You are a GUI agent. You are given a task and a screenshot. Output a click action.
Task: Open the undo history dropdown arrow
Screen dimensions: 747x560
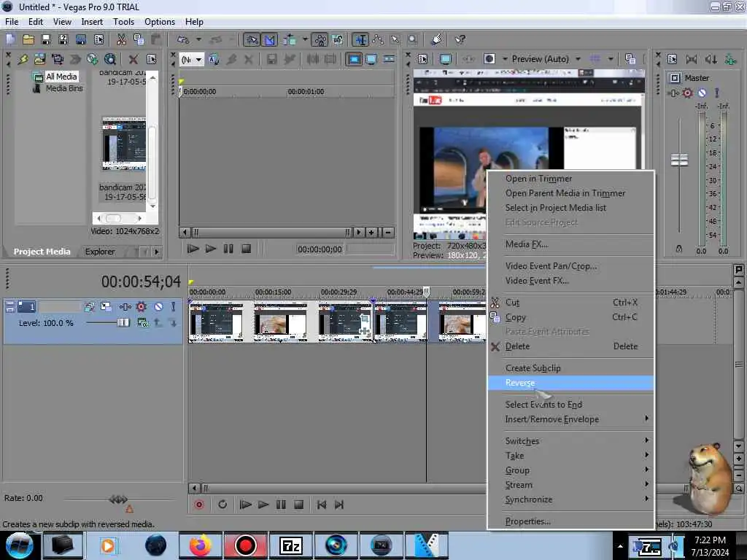pyautogui.click(x=198, y=39)
